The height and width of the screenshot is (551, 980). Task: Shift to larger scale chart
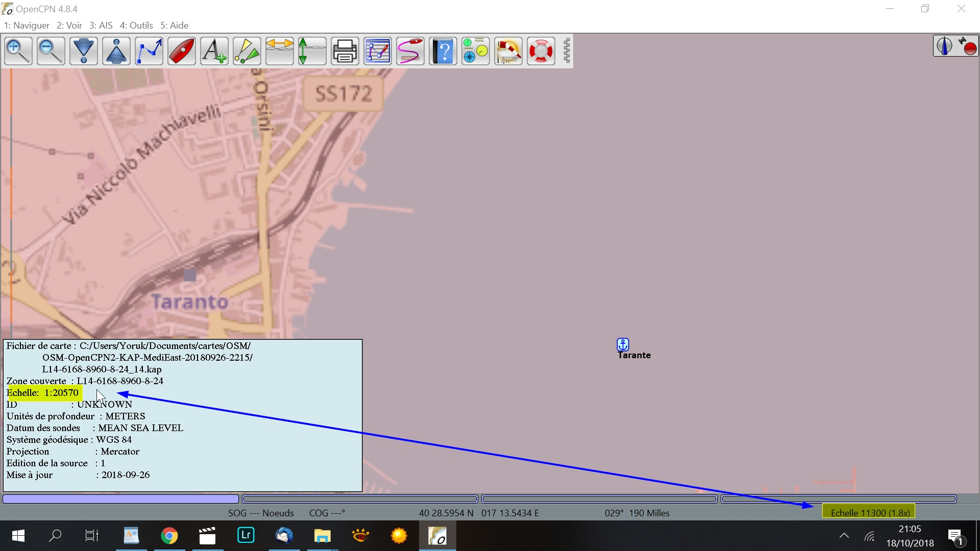coord(84,51)
